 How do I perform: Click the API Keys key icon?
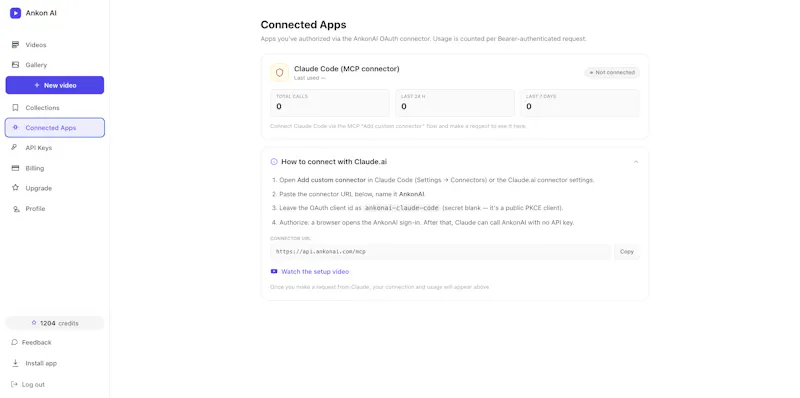(15, 147)
